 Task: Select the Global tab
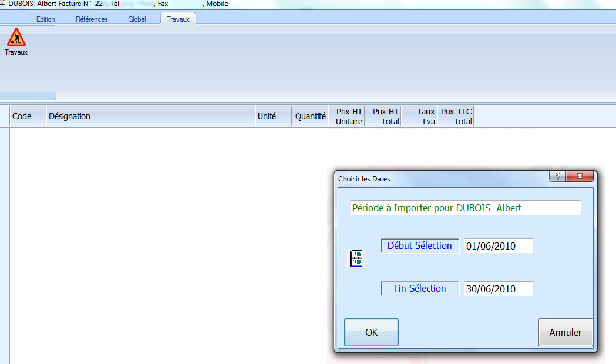tap(137, 19)
